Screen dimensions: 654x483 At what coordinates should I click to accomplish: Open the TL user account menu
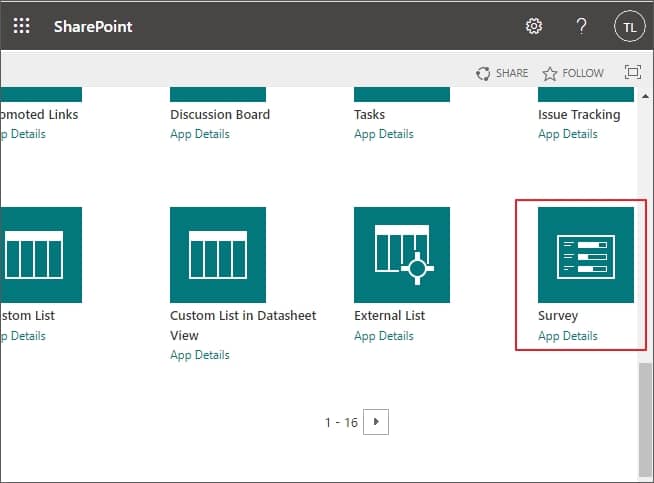(629, 27)
